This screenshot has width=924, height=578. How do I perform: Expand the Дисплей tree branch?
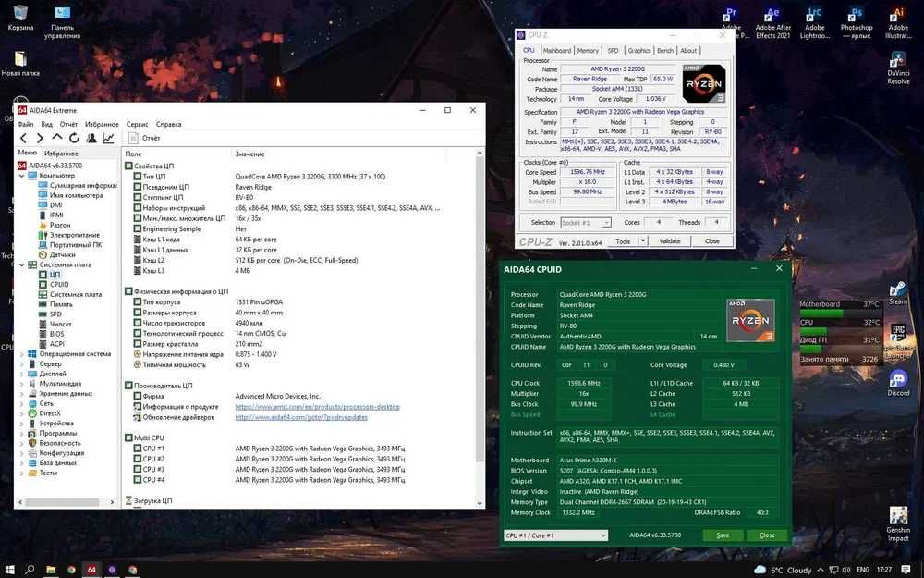[x=22, y=374]
